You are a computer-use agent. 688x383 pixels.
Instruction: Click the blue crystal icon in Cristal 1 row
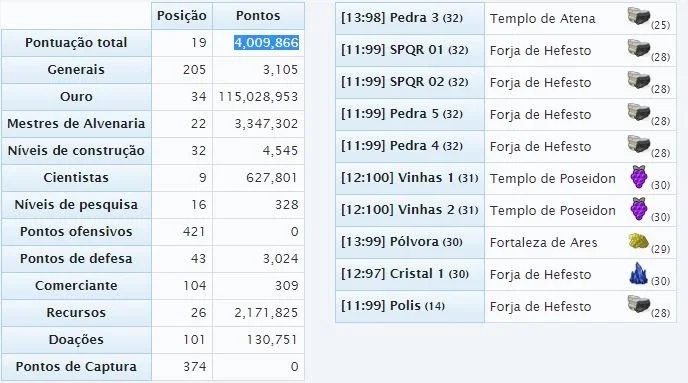pos(638,273)
